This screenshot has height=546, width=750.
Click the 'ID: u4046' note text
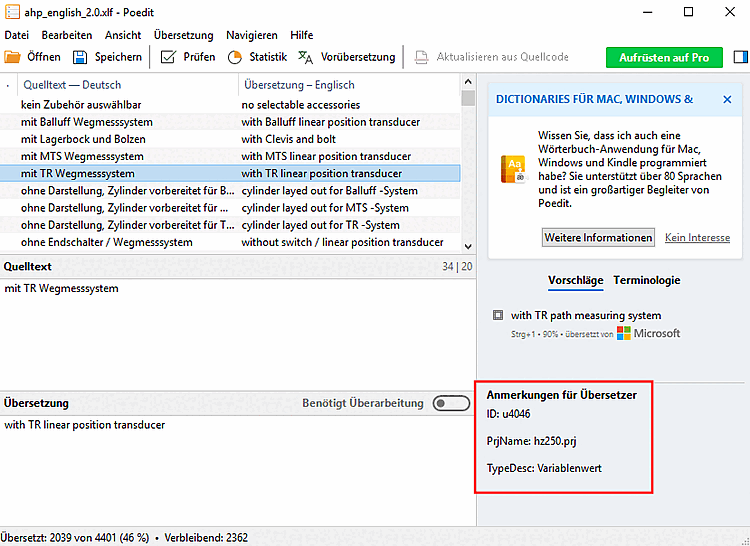[x=508, y=414]
